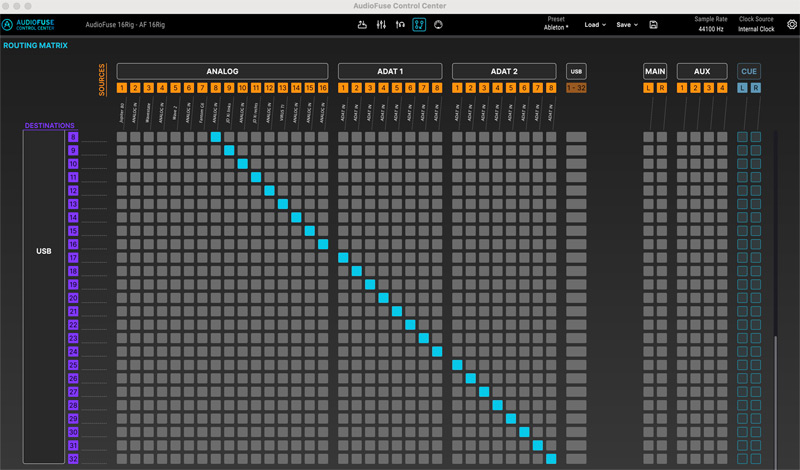
Task: Disable ADAT 1 input 1 to USB 17 routing
Action: click(344, 258)
